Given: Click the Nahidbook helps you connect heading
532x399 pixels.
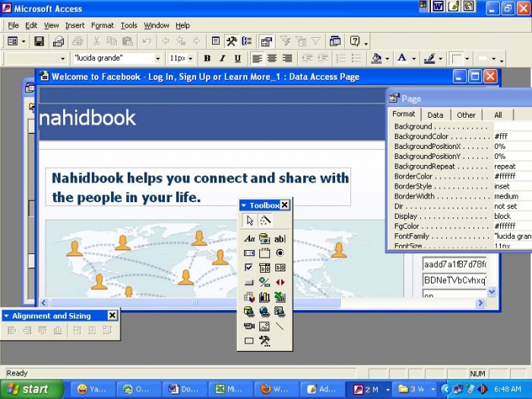Looking at the screenshot, I should click(200, 187).
